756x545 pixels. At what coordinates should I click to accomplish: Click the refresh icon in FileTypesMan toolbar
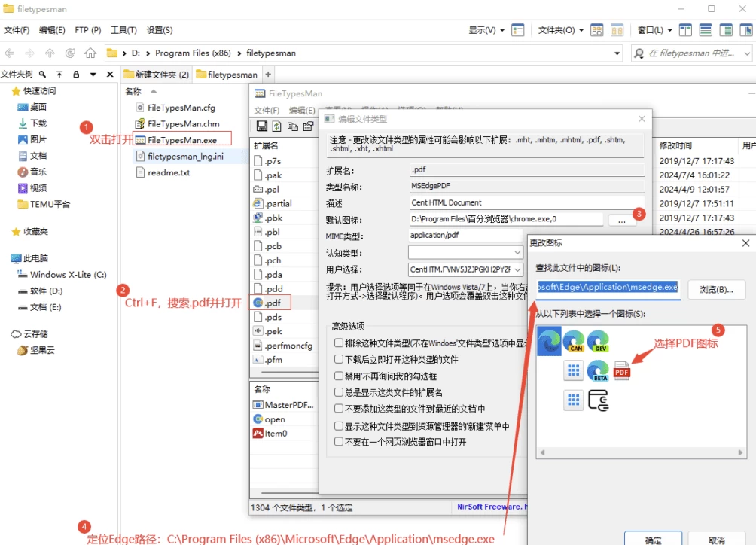[277, 126]
